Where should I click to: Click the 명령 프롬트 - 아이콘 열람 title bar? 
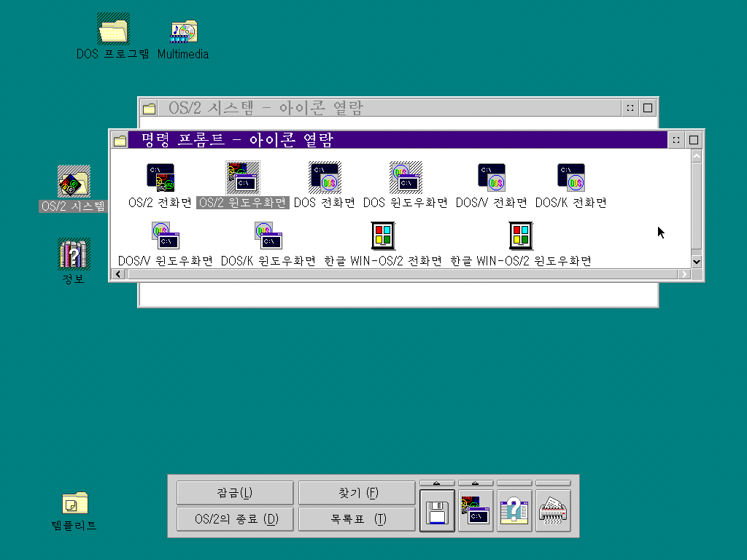tap(398, 141)
